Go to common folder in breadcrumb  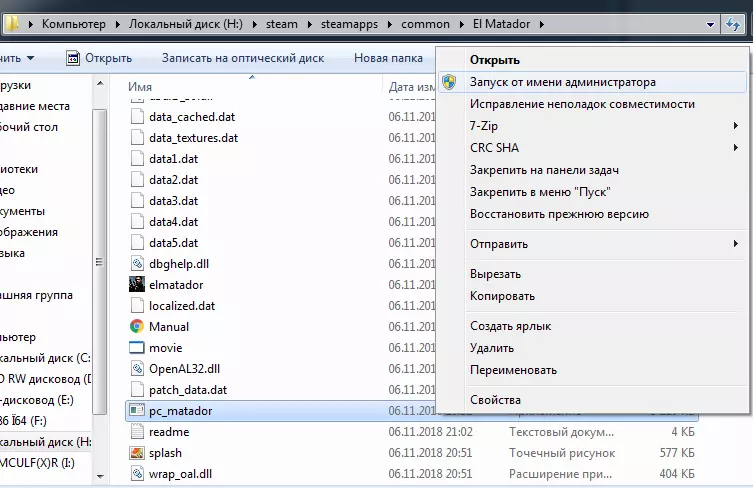tap(426, 24)
